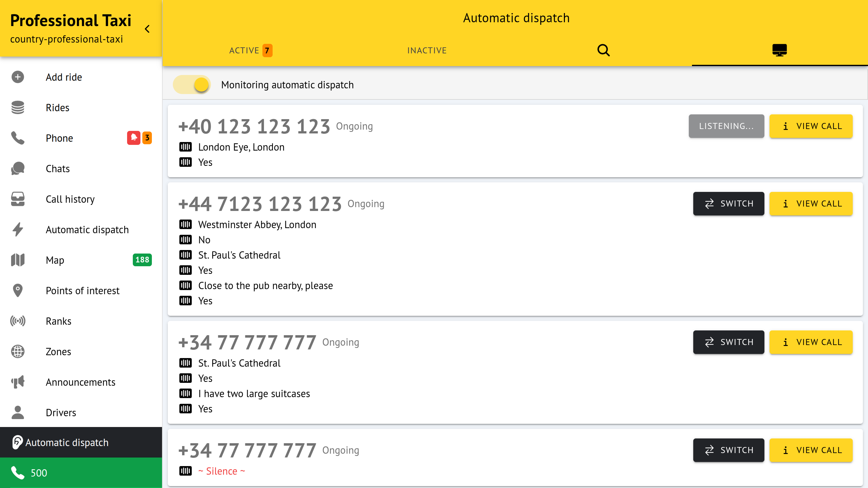Image resolution: width=868 pixels, height=488 pixels.
Task: Click the red Phone alert bell badge
Action: point(133,138)
